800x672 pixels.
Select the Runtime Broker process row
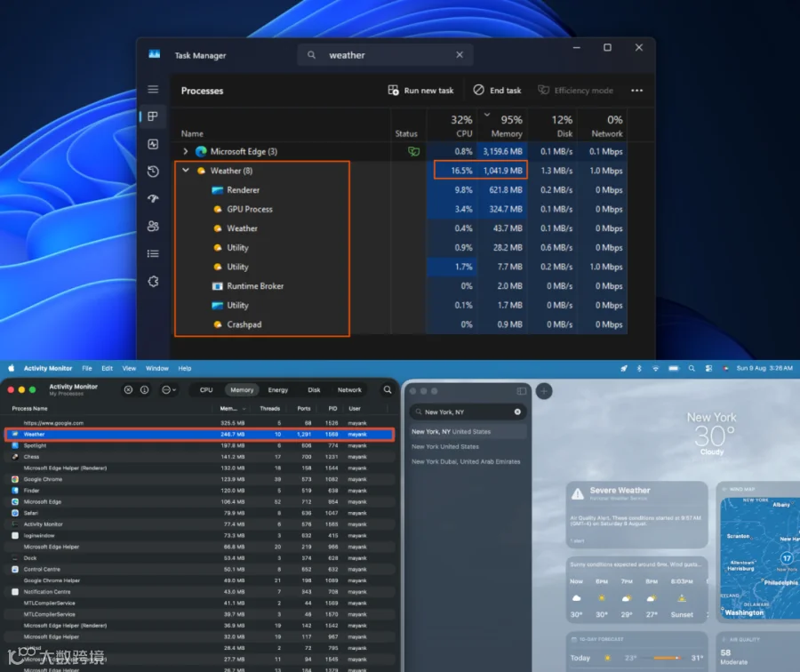click(401, 285)
